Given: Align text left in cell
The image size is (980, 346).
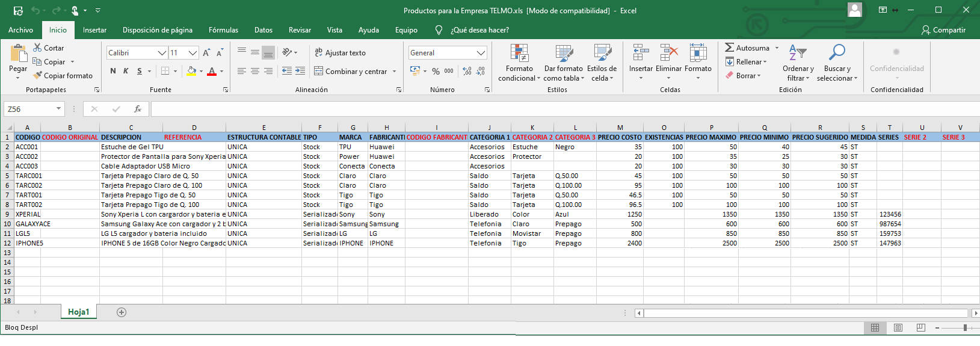Looking at the screenshot, I should [242, 71].
